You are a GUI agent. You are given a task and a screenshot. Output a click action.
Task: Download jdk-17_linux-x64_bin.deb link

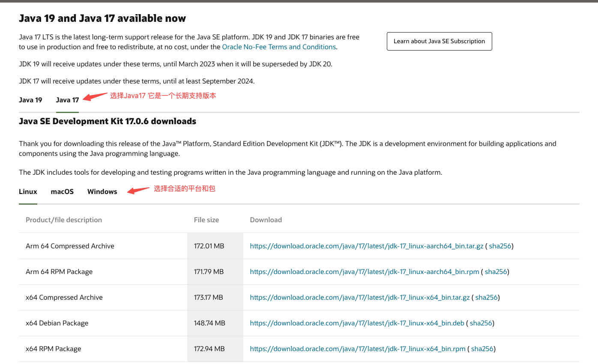point(357,323)
